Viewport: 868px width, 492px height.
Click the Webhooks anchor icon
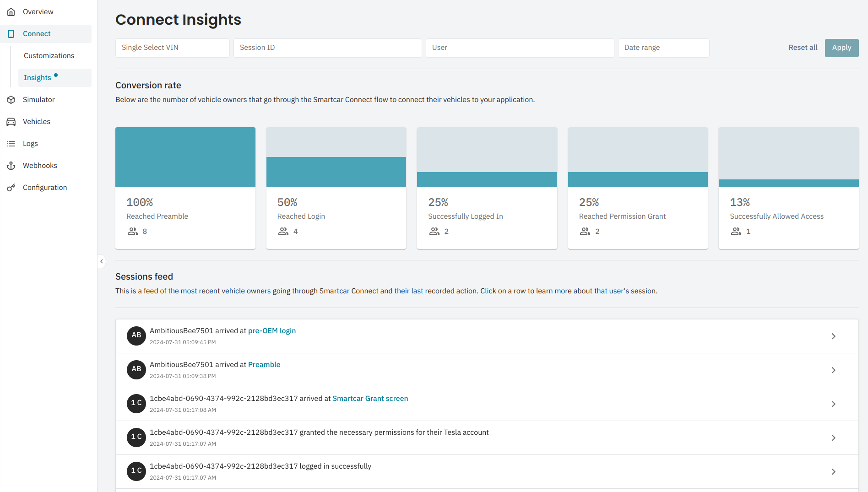(11, 166)
